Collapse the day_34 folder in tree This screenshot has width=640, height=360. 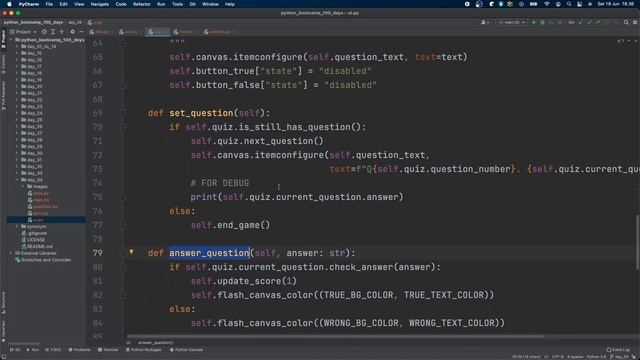click(x=17, y=180)
